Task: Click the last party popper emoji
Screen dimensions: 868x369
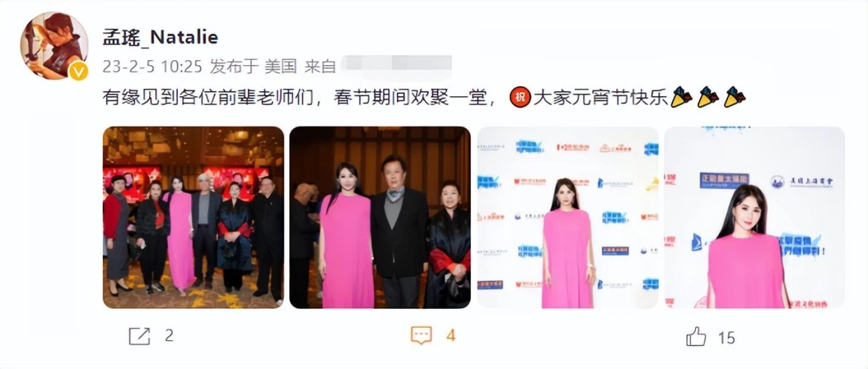Action: 735,98
